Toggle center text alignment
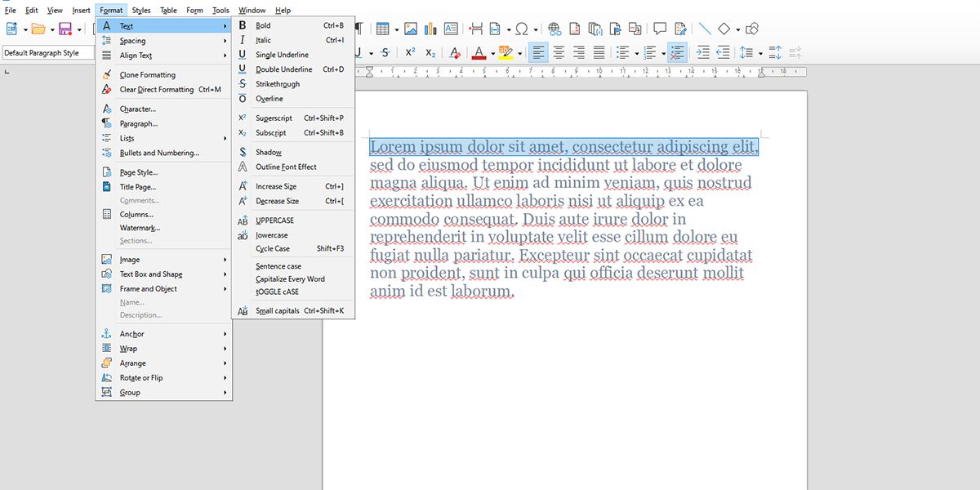 click(x=559, y=52)
